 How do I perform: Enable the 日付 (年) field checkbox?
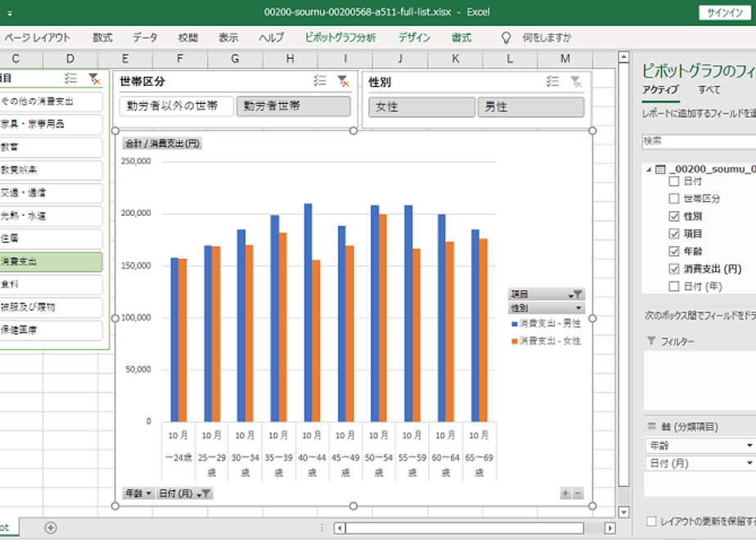674,286
